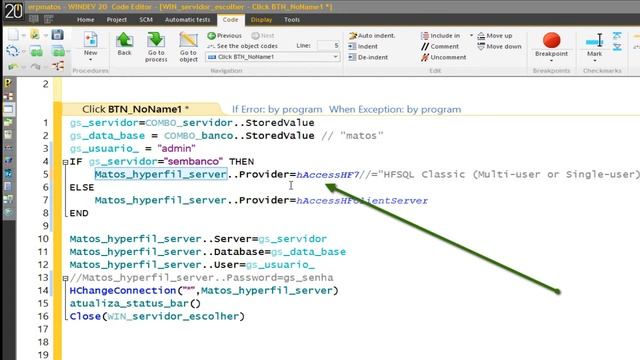The image size is (640, 360).
Task: Click the END keyword on line 8
Action: tap(79, 213)
